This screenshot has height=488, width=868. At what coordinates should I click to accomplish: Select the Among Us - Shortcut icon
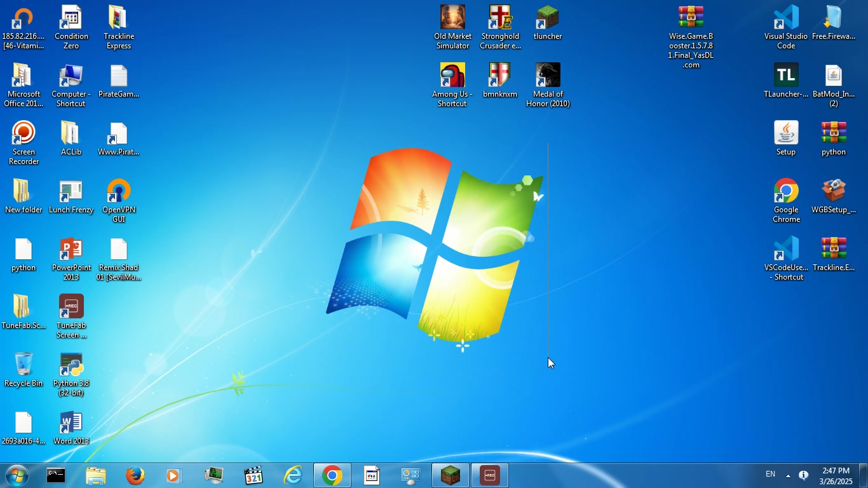point(453,86)
